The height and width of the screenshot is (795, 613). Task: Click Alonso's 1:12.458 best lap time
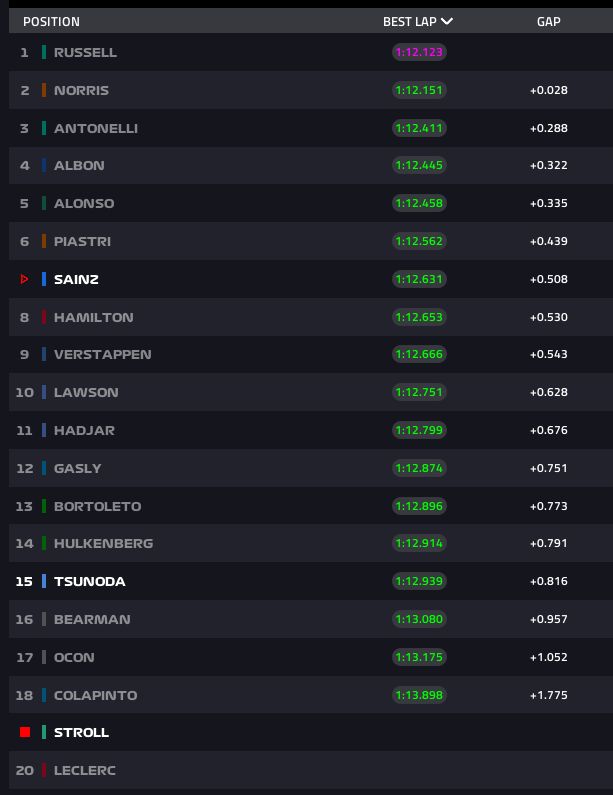tap(419, 203)
